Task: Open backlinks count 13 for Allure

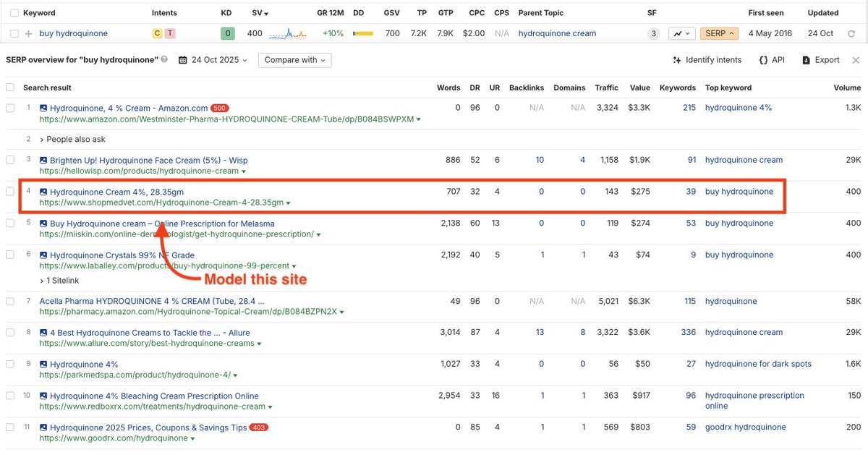Action: [x=539, y=332]
